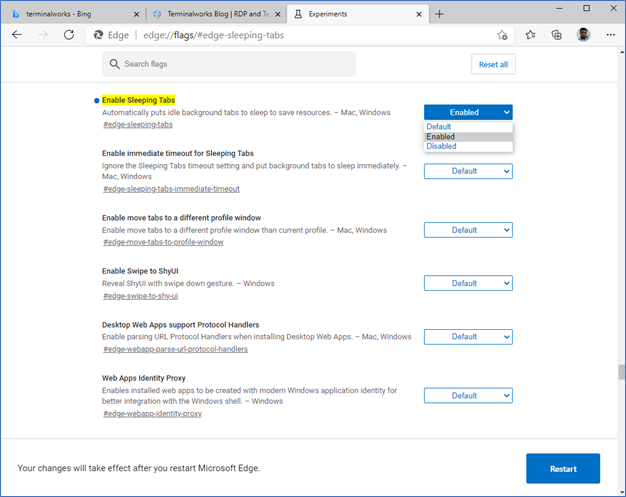Click the Reset all button
This screenshot has height=497, width=626.
click(x=493, y=64)
